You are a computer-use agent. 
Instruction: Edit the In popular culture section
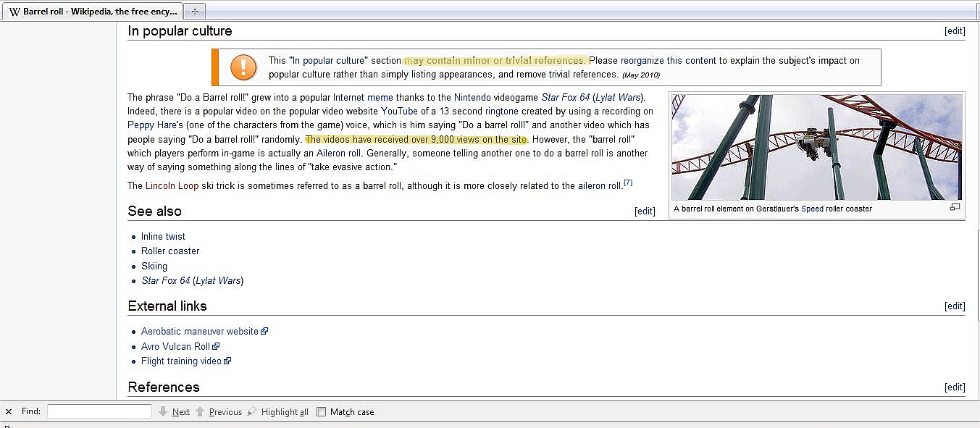[x=955, y=31]
